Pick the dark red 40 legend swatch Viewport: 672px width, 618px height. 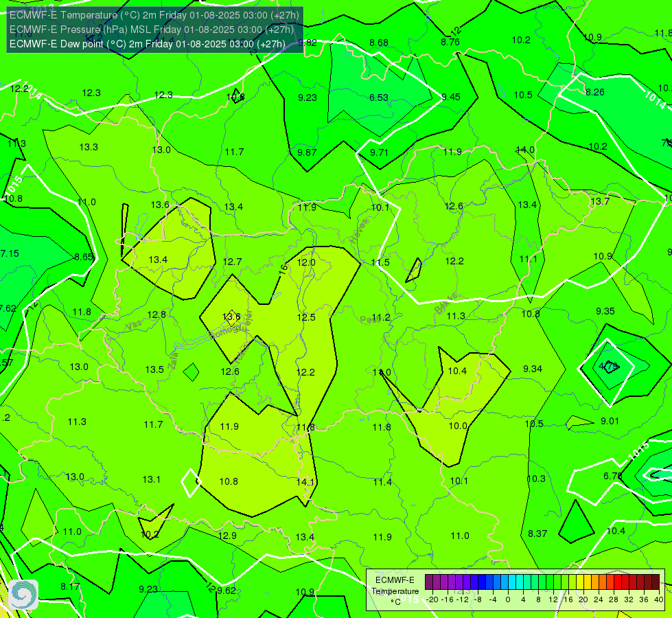pyautogui.click(x=656, y=582)
